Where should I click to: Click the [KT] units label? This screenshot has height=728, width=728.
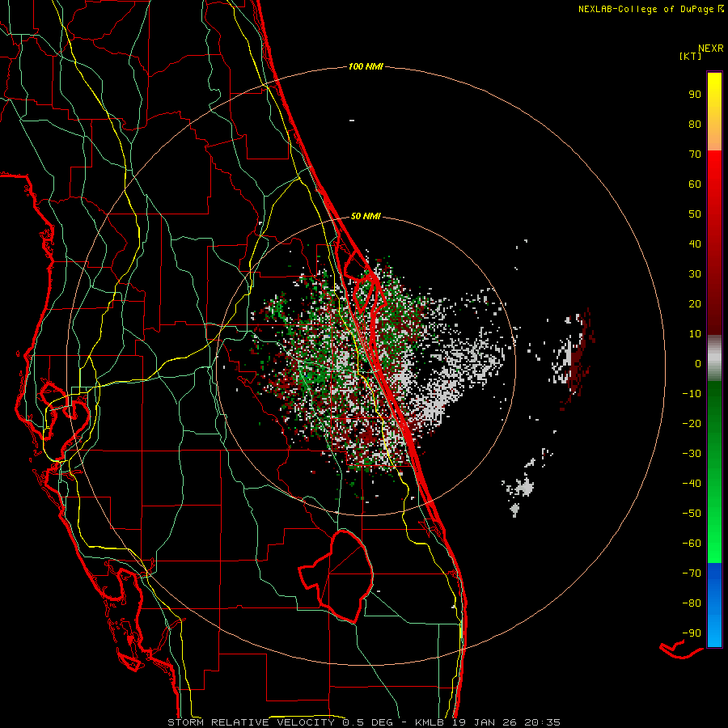tap(691, 56)
